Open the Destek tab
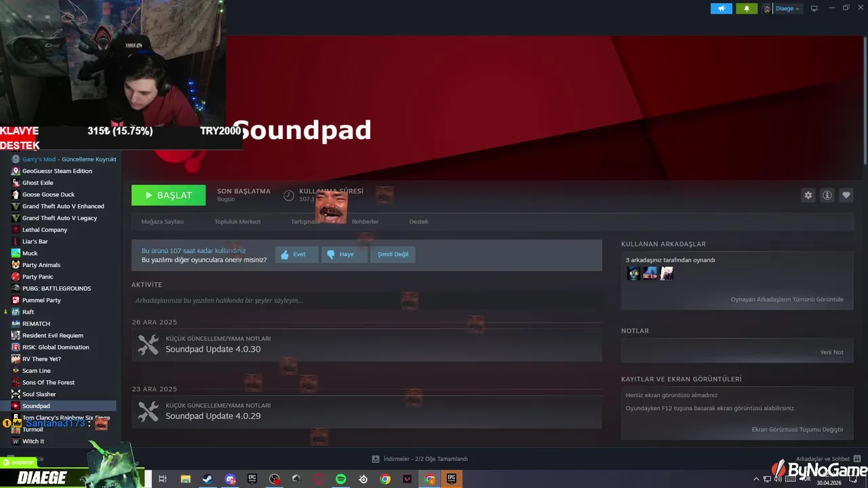Screen dimensions: 868x488 pyautogui.click(x=418, y=222)
